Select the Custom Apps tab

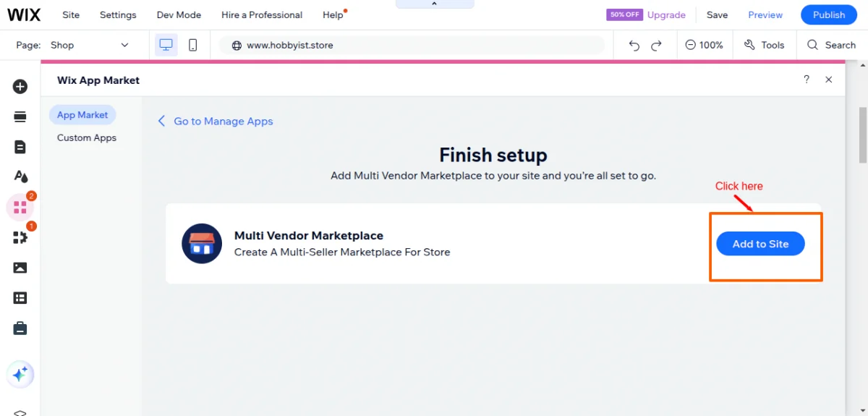coord(87,137)
